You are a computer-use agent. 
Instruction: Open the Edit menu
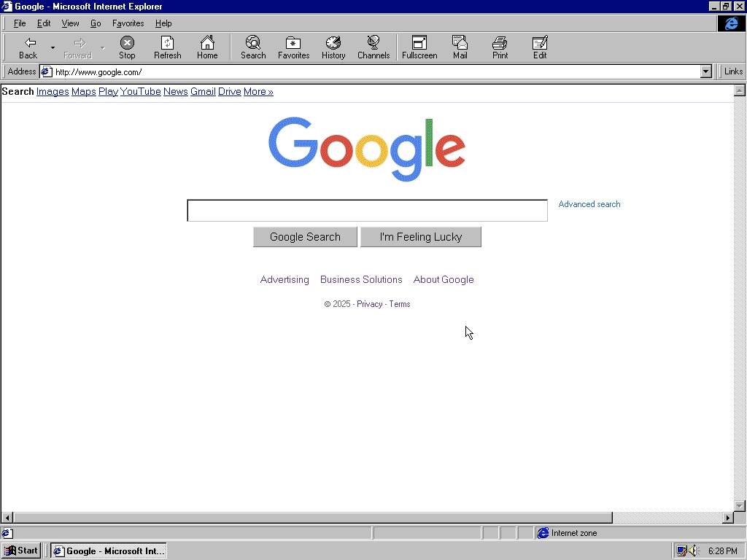(44, 23)
